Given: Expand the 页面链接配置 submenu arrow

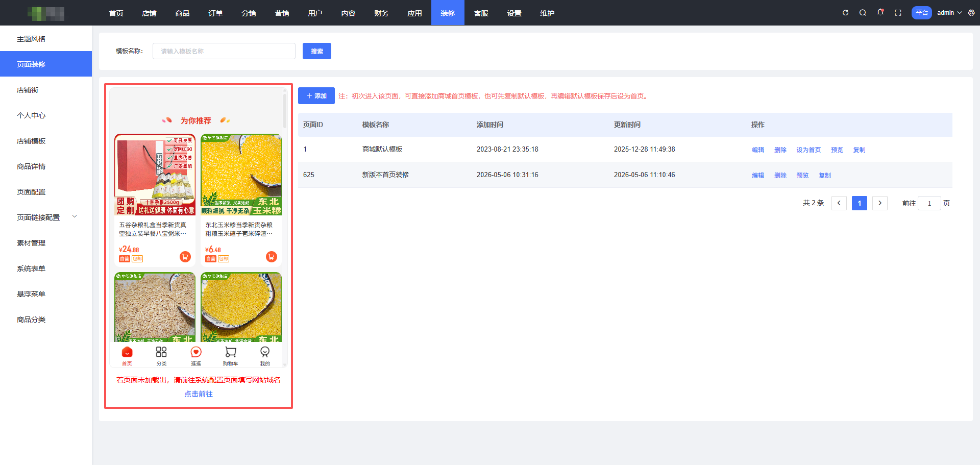Looking at the screenshot, I should point(75,216).
